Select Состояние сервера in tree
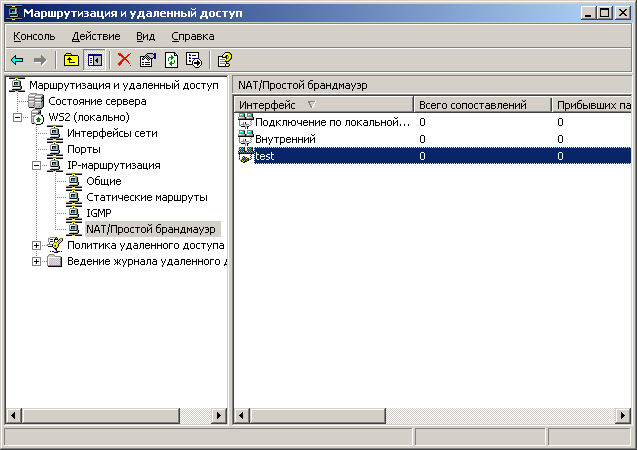Image resolution: width=637 pixels, height=450 pixels. 97,101
